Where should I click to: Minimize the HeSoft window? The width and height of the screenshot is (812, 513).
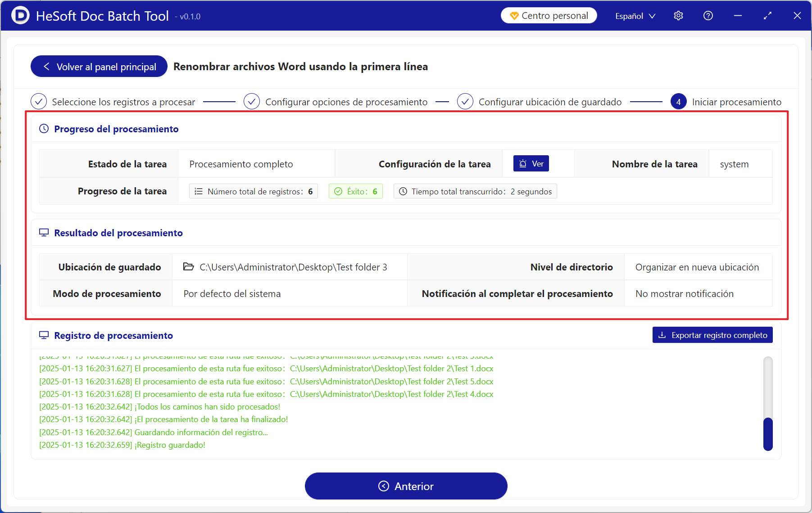(738, 16)
